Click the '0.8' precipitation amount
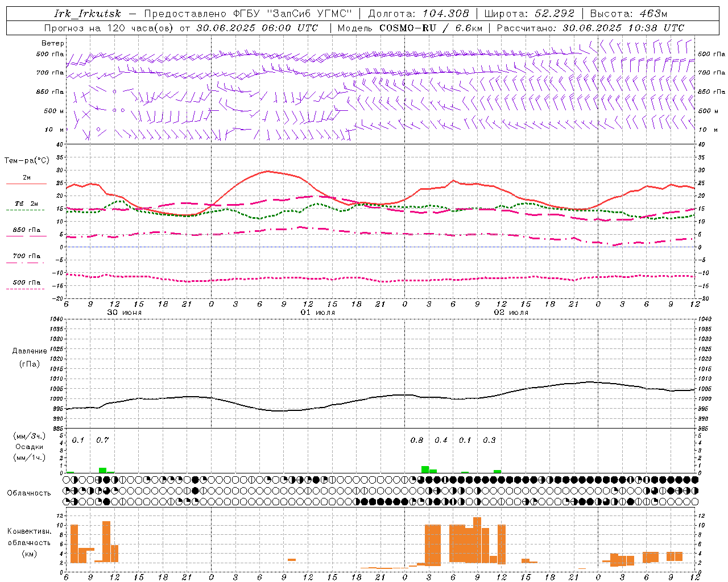The image size is (728, 582). click(417, 440)
